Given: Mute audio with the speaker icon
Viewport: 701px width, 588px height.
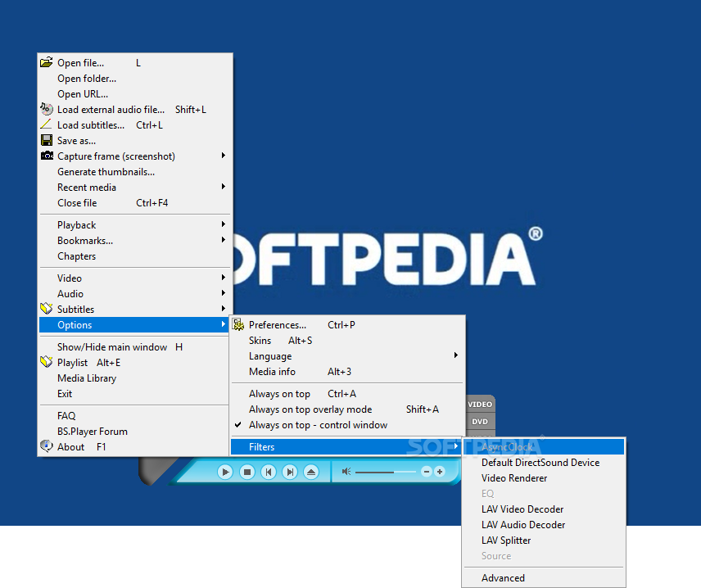Looking at the screenshot, I should pyautogui.click(x=346, y=471).
